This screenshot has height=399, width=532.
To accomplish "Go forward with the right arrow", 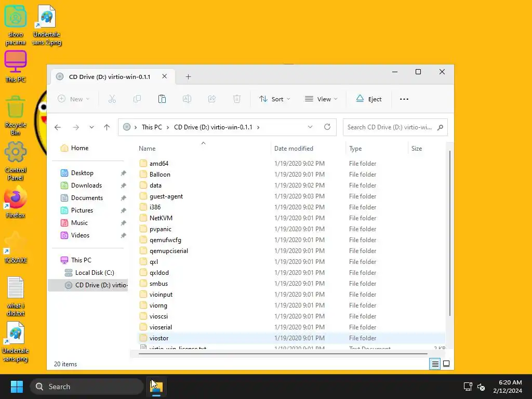I will [76, 127].
